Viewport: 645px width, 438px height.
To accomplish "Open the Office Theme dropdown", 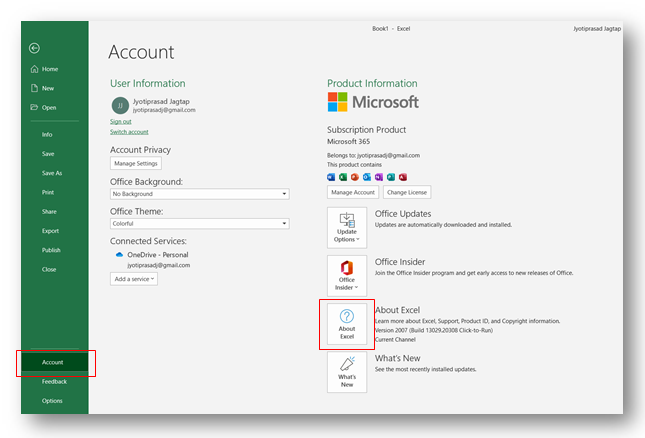I will tap(200, 223).
